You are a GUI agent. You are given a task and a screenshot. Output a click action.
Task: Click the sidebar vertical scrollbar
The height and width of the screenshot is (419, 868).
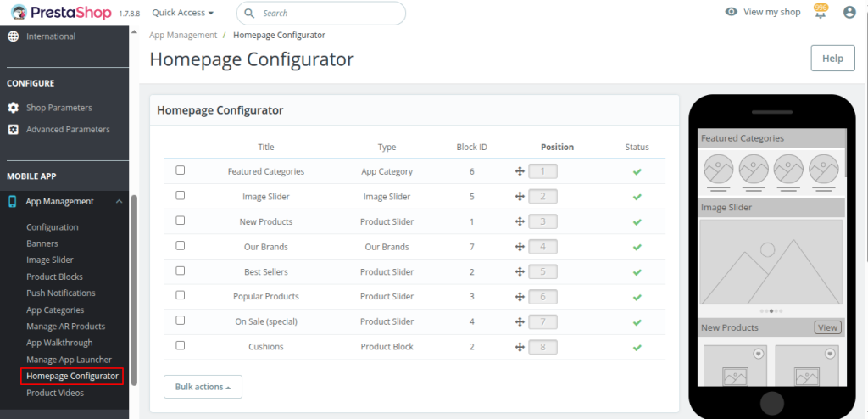134,290
